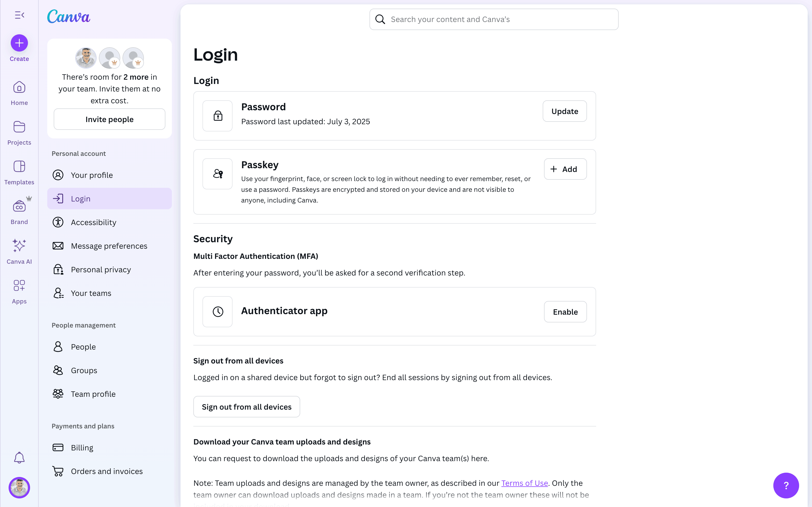Click the password Update button
The height and width of the screenshot is (507, 812).
[x=564, y=111]
